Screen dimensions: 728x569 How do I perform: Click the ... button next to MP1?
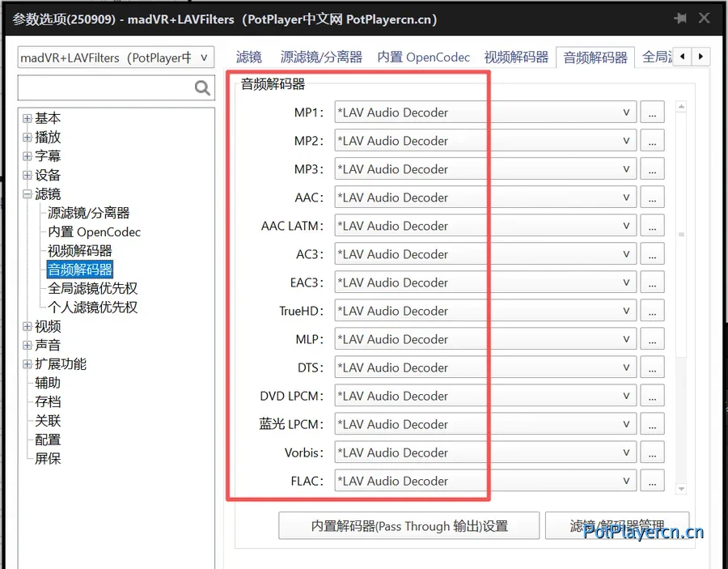[x=652, y=112]
